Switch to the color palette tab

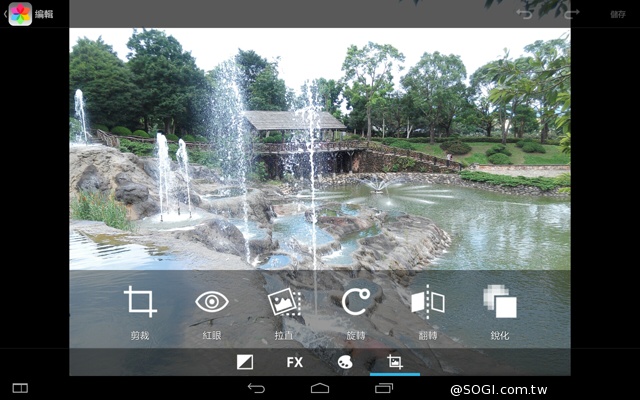coord(345,362)
